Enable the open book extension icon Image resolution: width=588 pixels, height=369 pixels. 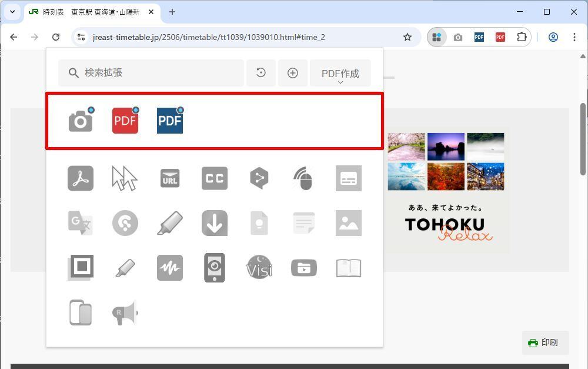(349, 268)
